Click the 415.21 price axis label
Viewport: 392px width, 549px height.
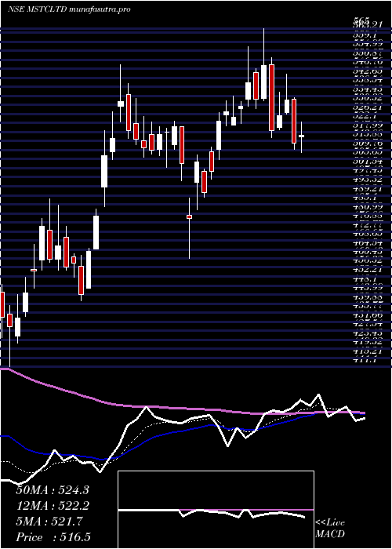pos(366,351)
